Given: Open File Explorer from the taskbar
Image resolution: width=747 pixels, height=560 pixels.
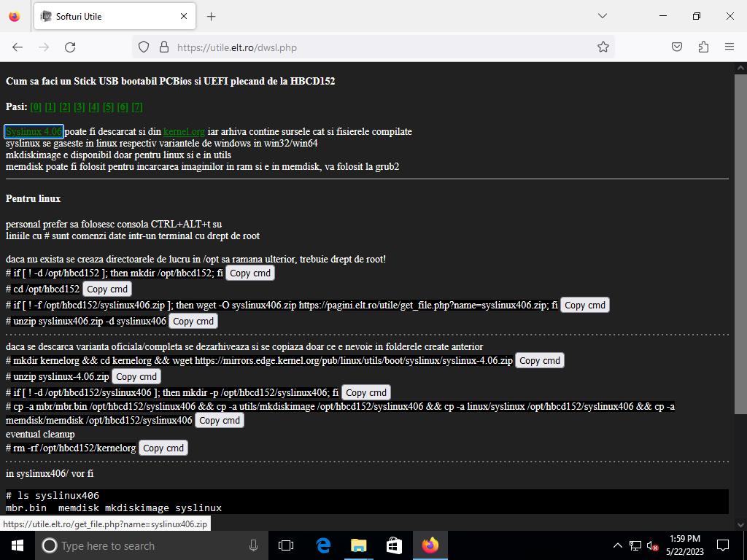Looking at the screenshot, I should pyautogui.click(x=358, y=545).
